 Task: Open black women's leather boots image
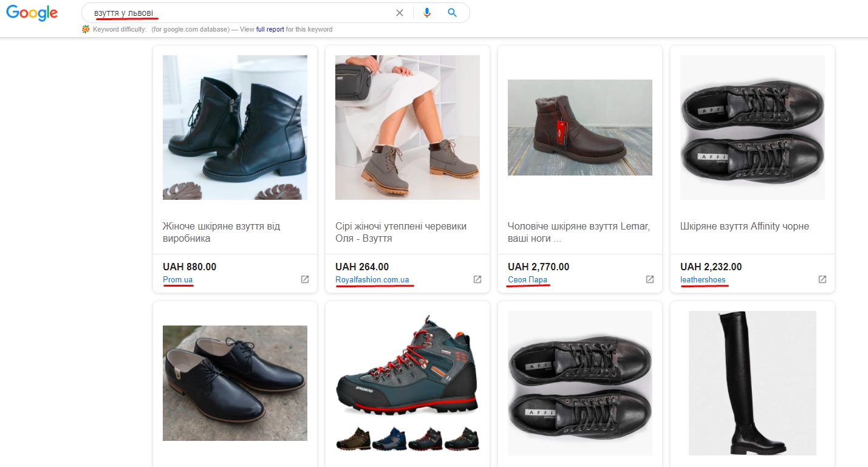pos(235,128)
